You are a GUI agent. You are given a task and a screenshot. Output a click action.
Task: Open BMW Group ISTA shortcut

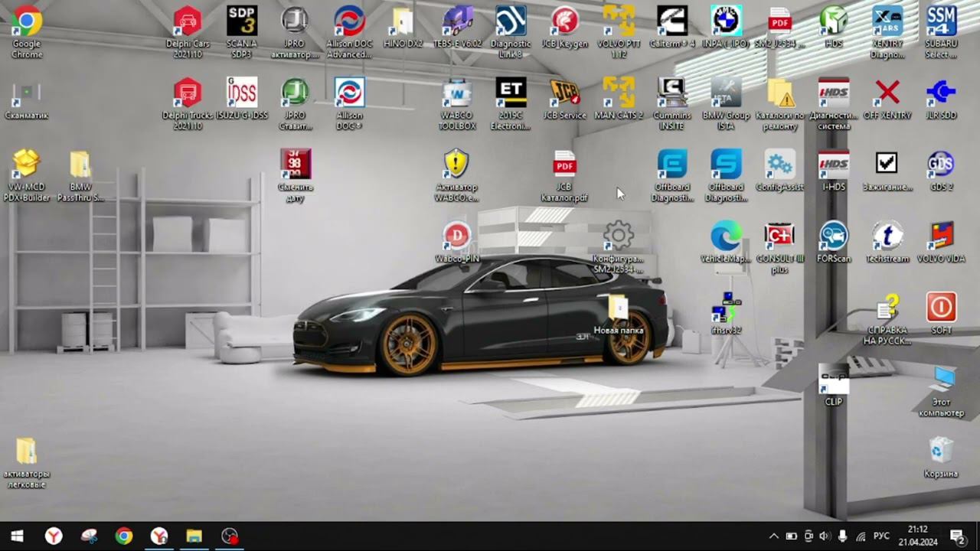(726, 103)
